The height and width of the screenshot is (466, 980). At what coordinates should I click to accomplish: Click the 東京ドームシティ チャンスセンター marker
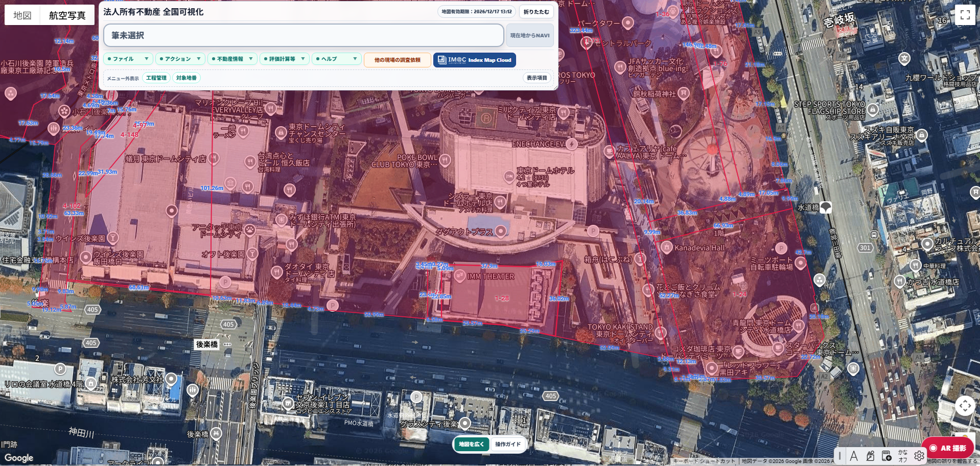(281, 133)
